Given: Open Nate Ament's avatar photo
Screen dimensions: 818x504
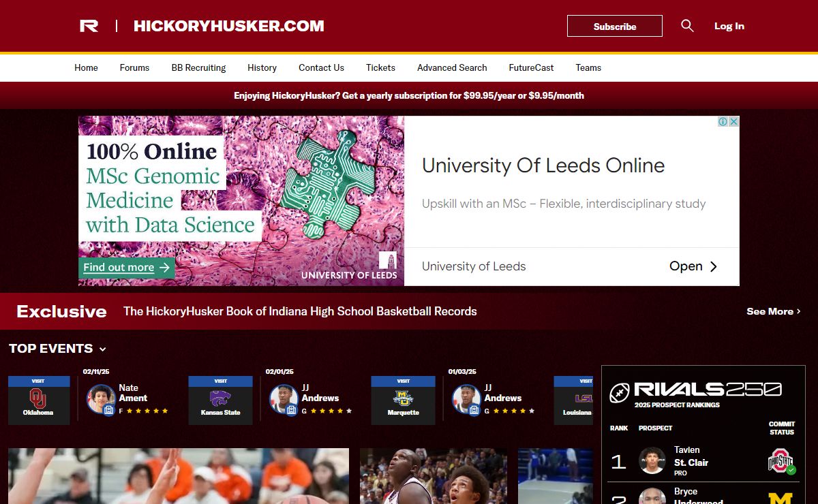Looking at the screenshot, I should [x=101, y=399].
